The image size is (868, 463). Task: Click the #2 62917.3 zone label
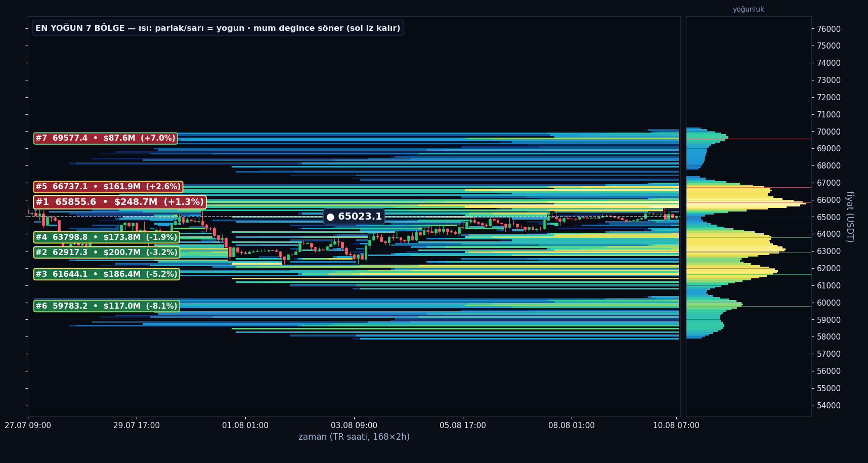pyautogui.click(x=106, y=252)
